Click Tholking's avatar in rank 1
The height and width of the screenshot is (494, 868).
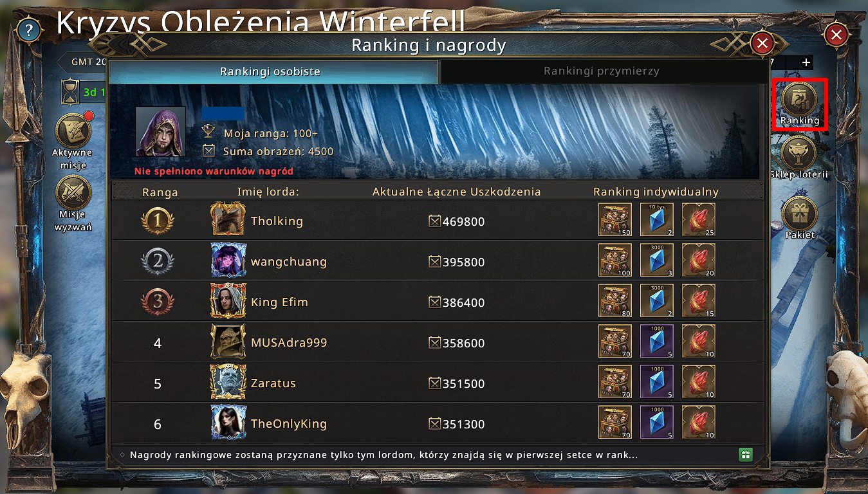(228, 220)
